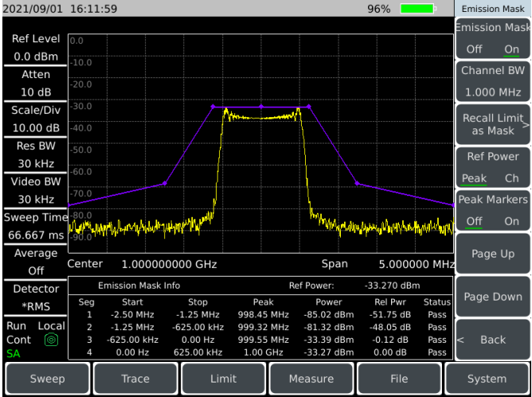Select the Page Up softkey
This screenshot has height=397, width=532.
(493, 254)
